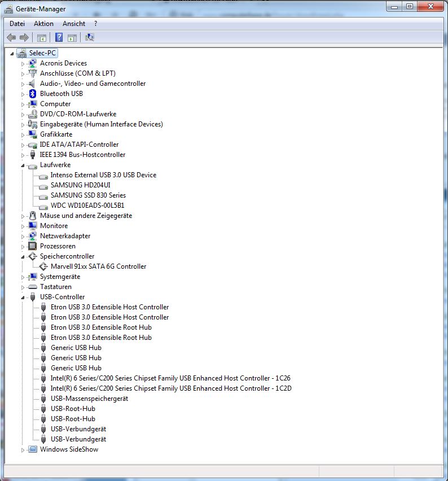448x481 pixels.
Task: Click the Speichercontroller icon
Action: click(33, 256)
